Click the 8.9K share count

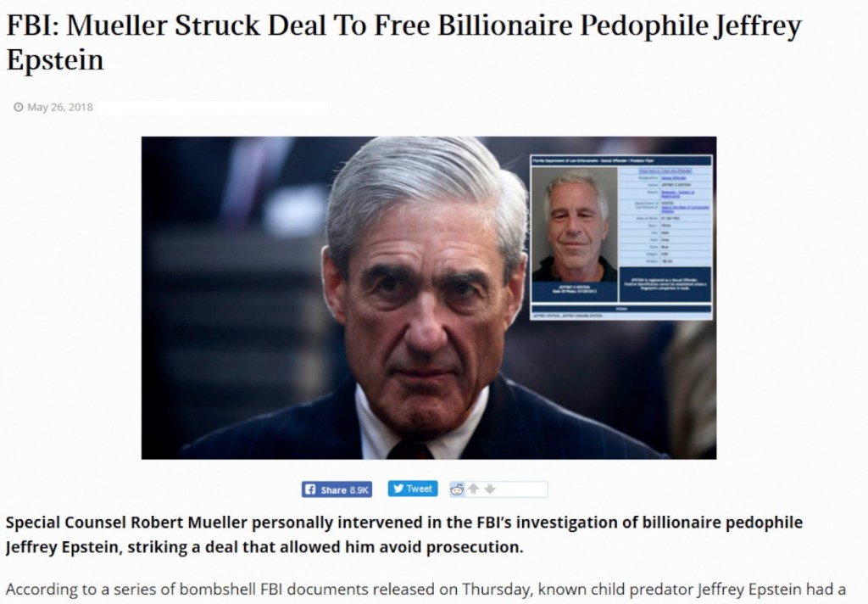(x=359, y=489)
